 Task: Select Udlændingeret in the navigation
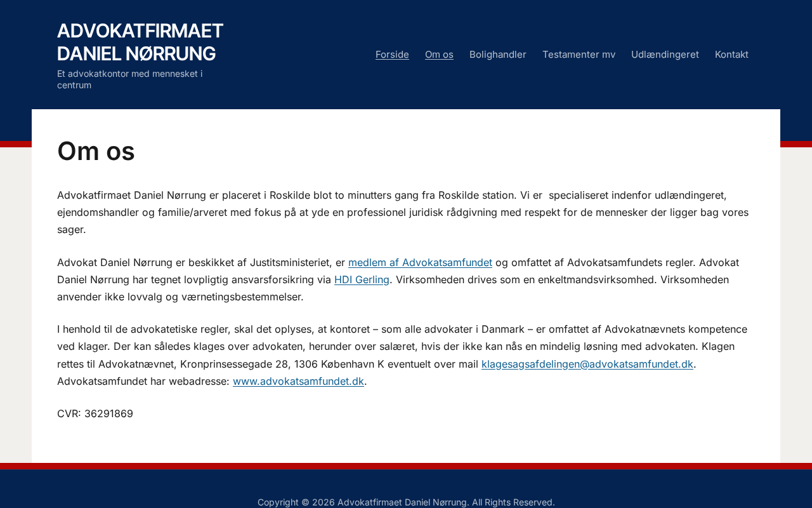tap(665, 55)
